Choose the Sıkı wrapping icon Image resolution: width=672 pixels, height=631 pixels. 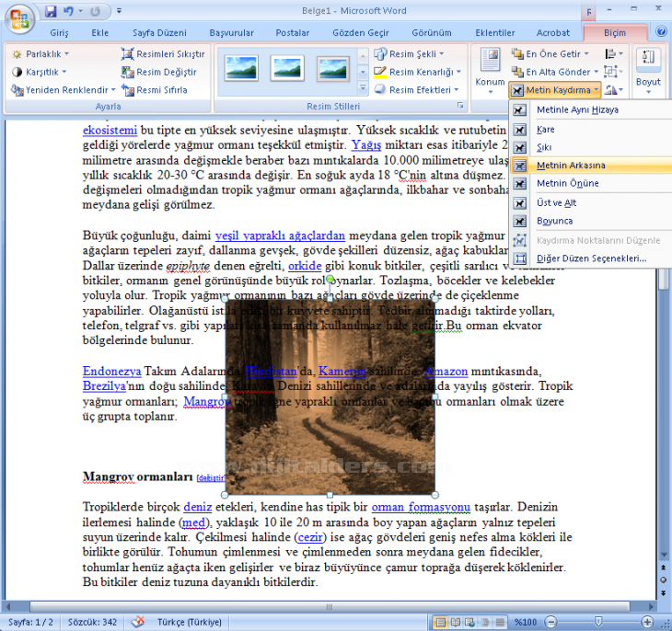pyautogui.click(x=519, y=147)
